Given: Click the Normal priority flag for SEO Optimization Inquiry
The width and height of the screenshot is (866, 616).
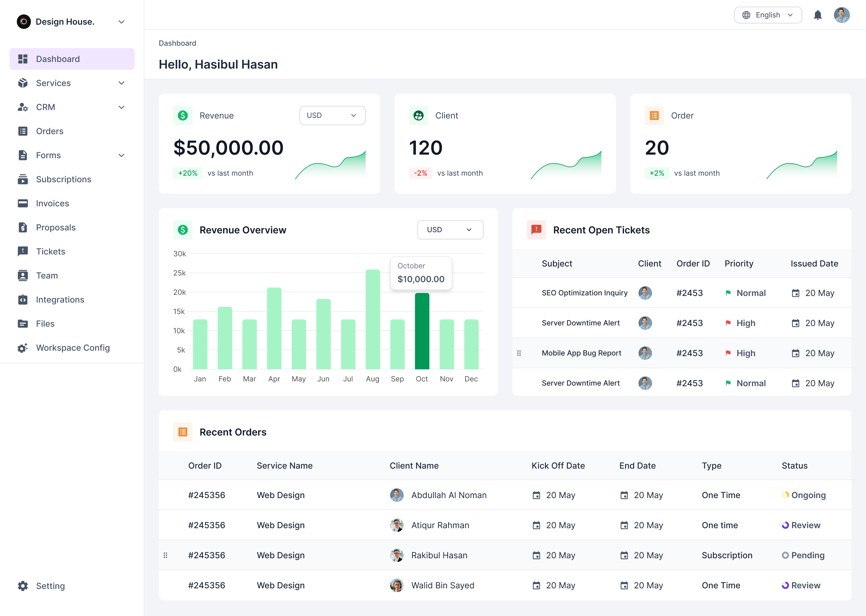Looking at the screenshot, I should tap(728, 293).
